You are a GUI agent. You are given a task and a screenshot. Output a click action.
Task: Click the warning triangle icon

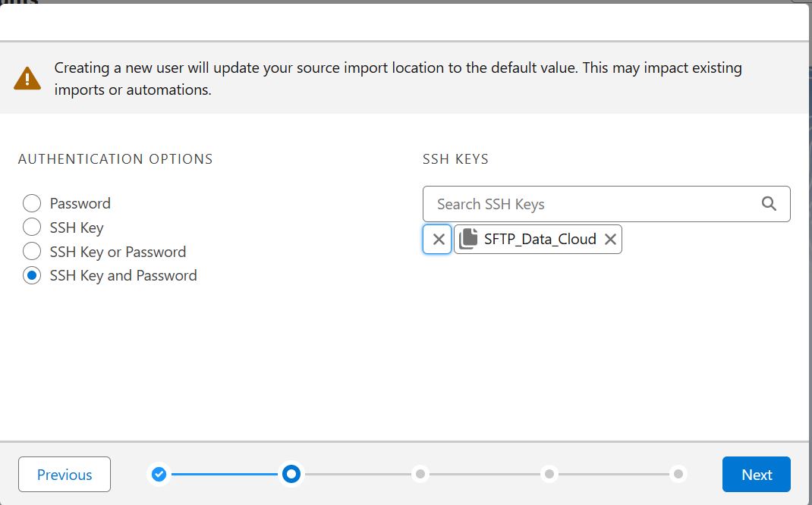click(x=28, y=77)
